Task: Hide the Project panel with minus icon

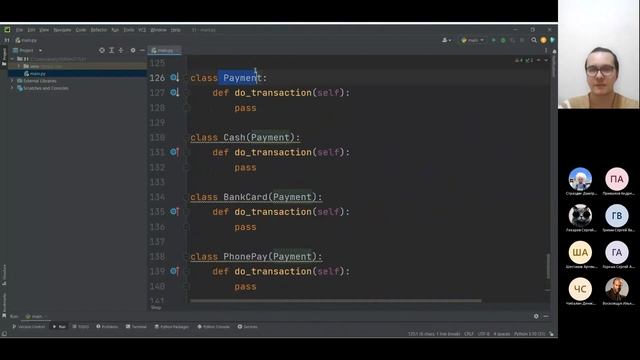Action: point(142,50)
